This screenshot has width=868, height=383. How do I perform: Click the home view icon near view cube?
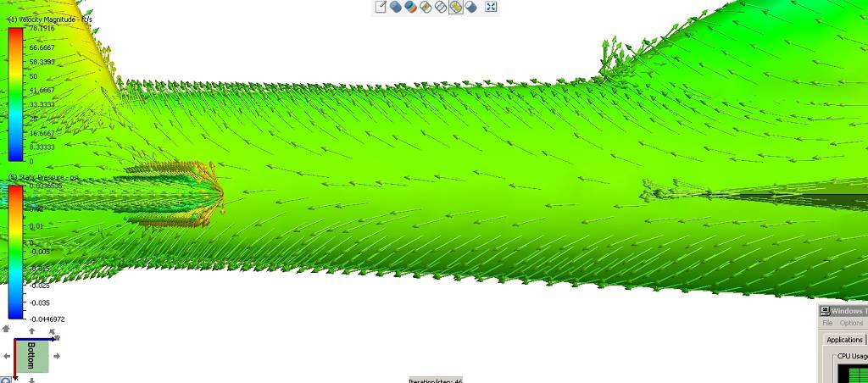tap(6, 329)
